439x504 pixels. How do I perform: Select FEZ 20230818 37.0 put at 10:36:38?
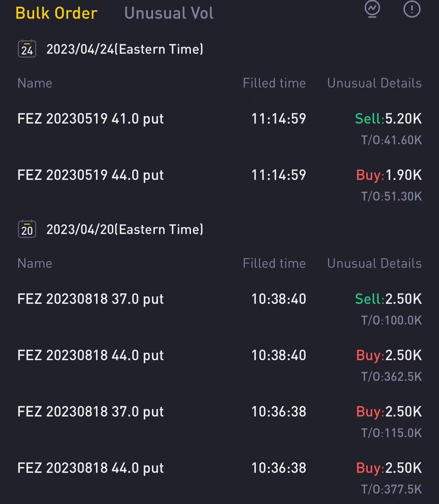coord(91,412)
